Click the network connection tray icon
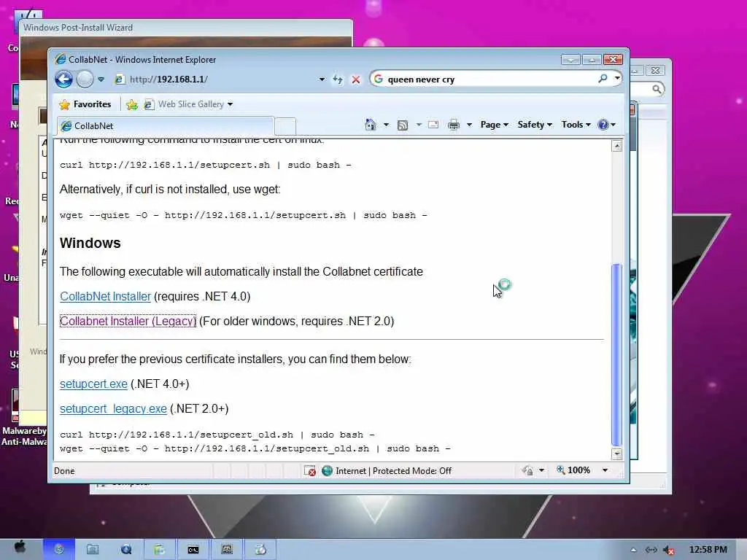Screen dimensions: 747x560 651,550
